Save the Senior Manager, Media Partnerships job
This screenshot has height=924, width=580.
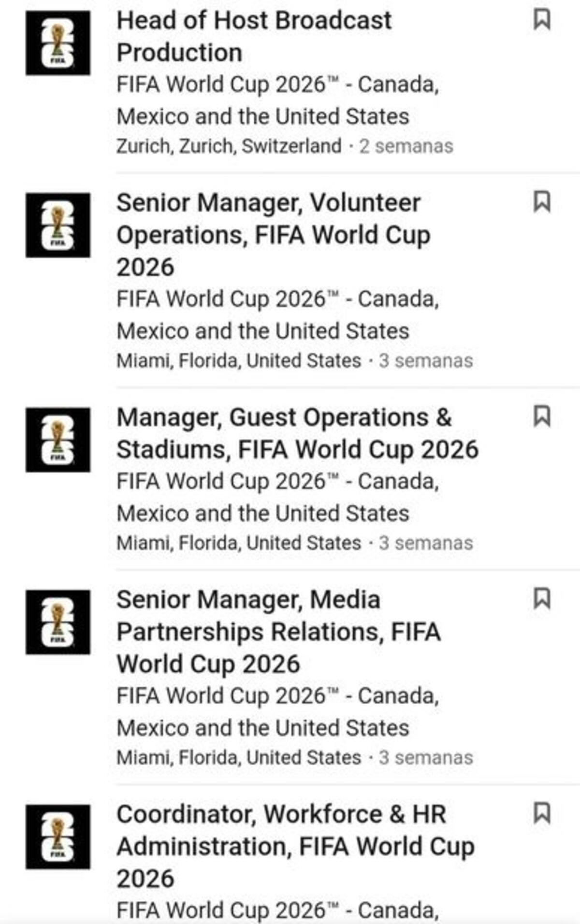(542, 599)
